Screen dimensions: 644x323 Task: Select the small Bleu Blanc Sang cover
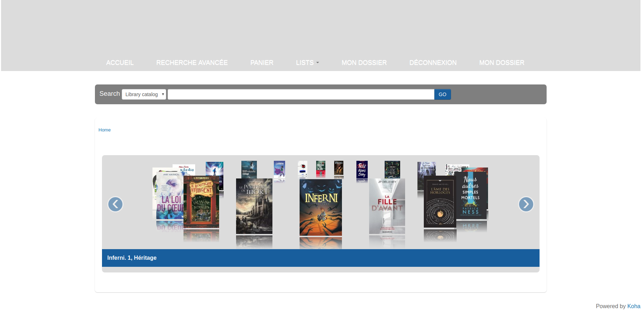point(362,170)
